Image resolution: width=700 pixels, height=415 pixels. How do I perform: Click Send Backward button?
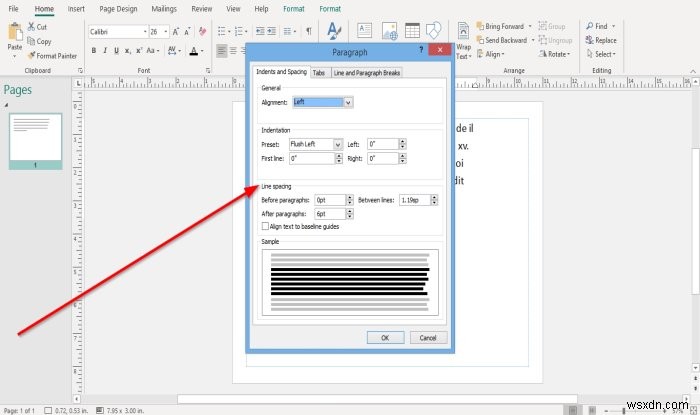502,40
